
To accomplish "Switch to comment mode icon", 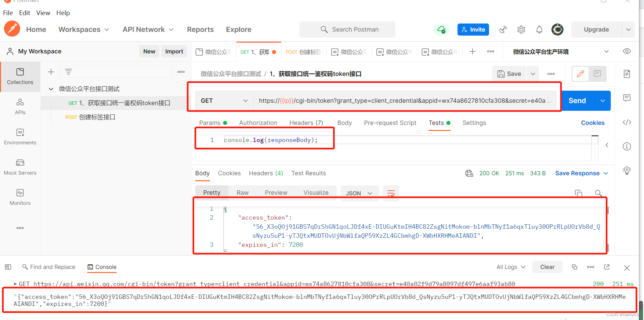I will (597, 74).
